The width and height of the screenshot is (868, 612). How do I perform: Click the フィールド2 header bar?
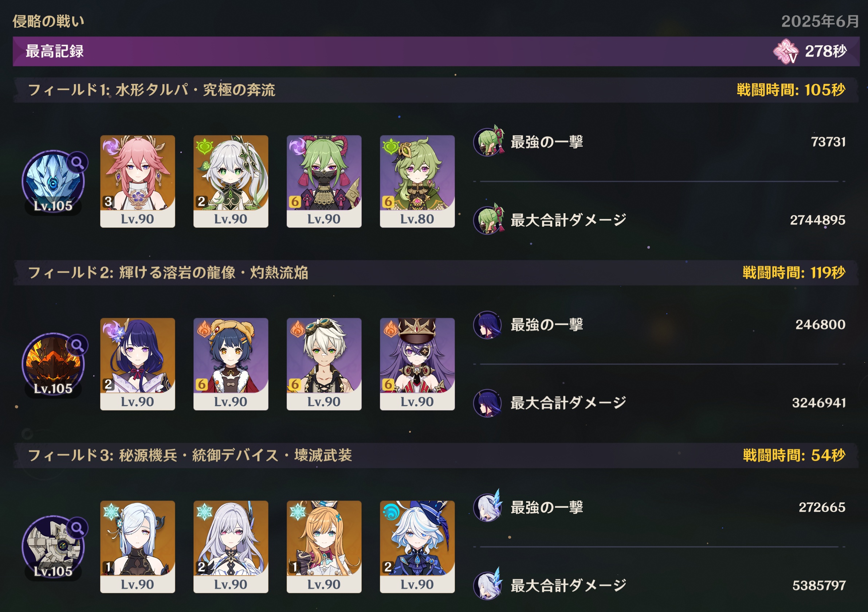pyautogui.click(x=436, y=272)
